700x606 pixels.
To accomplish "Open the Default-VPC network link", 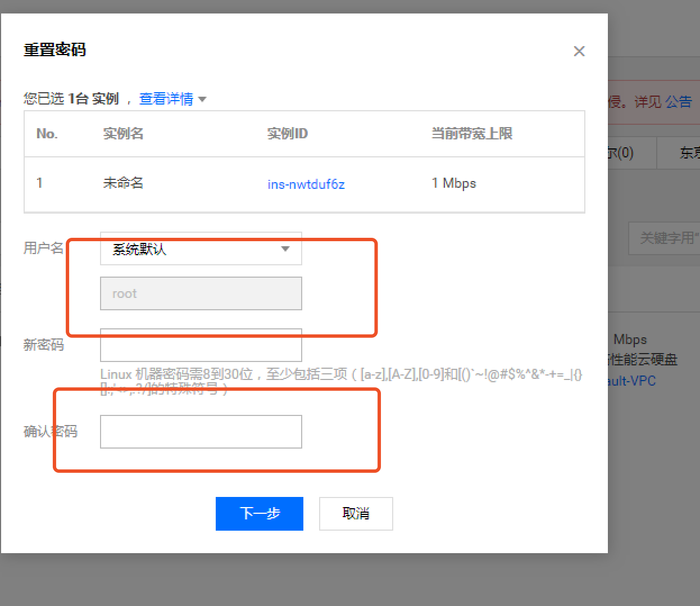I will click(x=631, y=381).
